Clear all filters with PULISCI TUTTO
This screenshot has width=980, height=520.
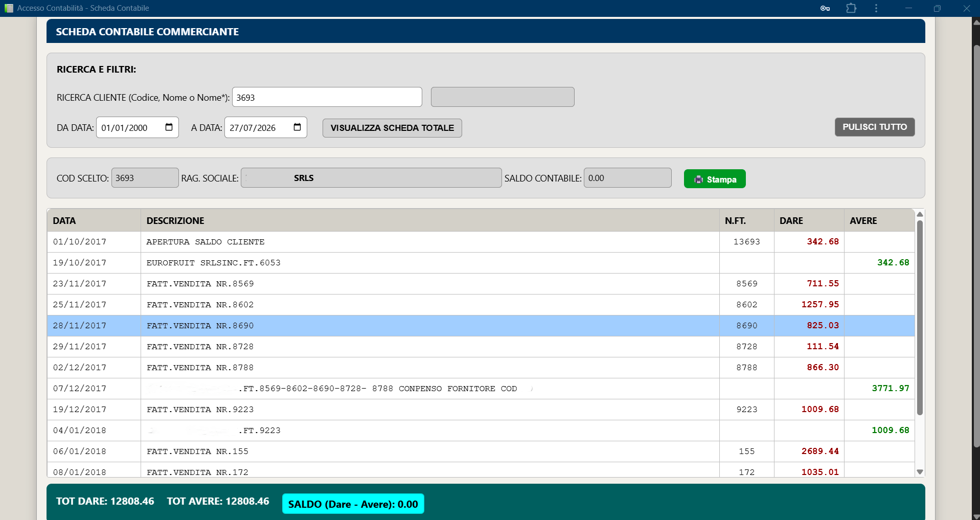pos(875,127)
